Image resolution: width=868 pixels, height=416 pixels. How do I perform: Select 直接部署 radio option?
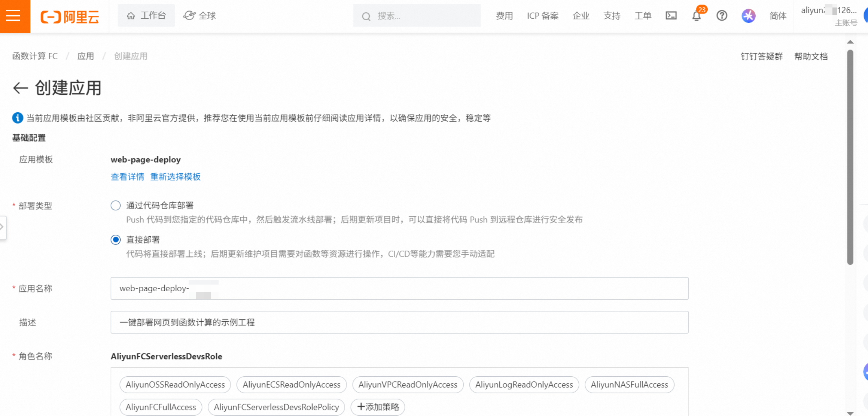pos(116,240)
